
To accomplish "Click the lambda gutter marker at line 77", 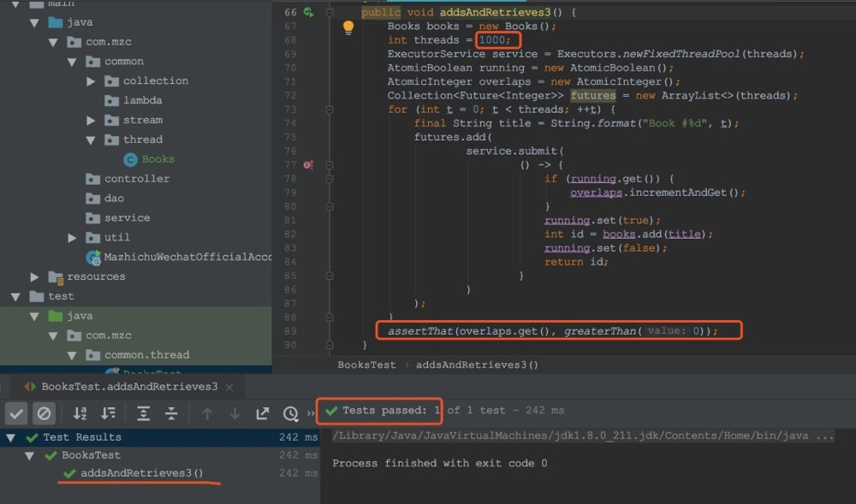I will [x=308, y=165].
